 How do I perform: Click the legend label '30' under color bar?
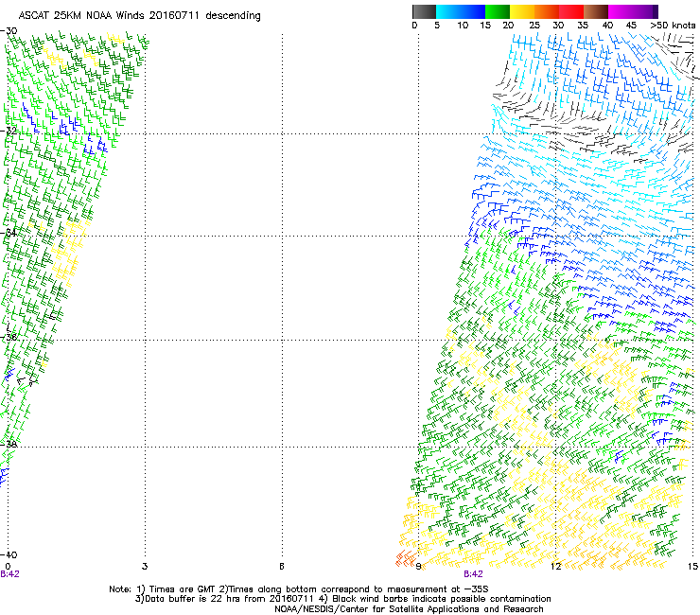[x=558, y=25]
